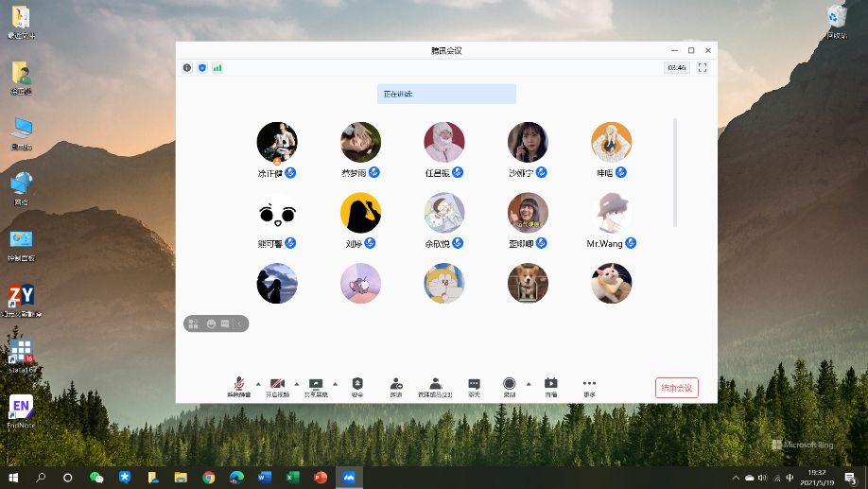Screen dimensions: 868x489
Task: Open the chat panel
Action: (474, 385)
